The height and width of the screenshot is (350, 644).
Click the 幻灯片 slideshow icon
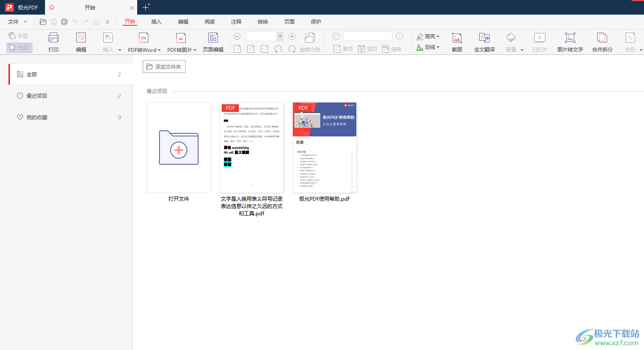[539, 38]
